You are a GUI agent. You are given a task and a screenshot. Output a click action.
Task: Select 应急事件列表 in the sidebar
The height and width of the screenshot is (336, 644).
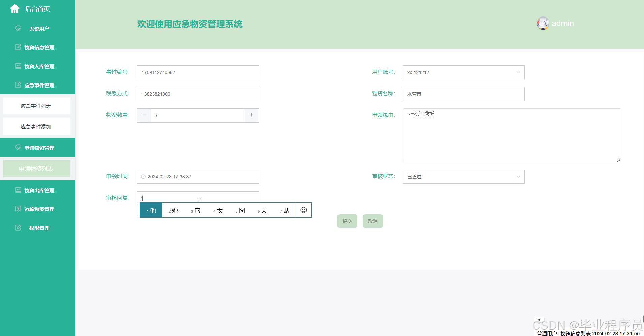tap(37, 106)
